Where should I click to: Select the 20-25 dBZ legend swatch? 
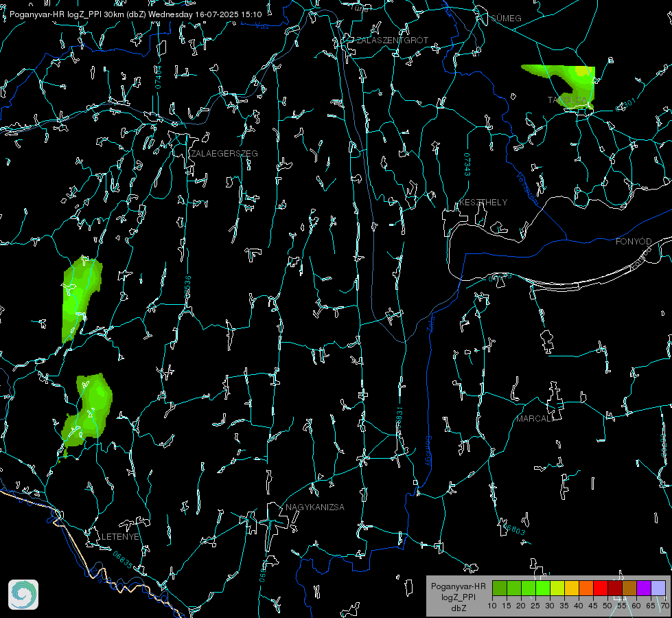(529, 588)
